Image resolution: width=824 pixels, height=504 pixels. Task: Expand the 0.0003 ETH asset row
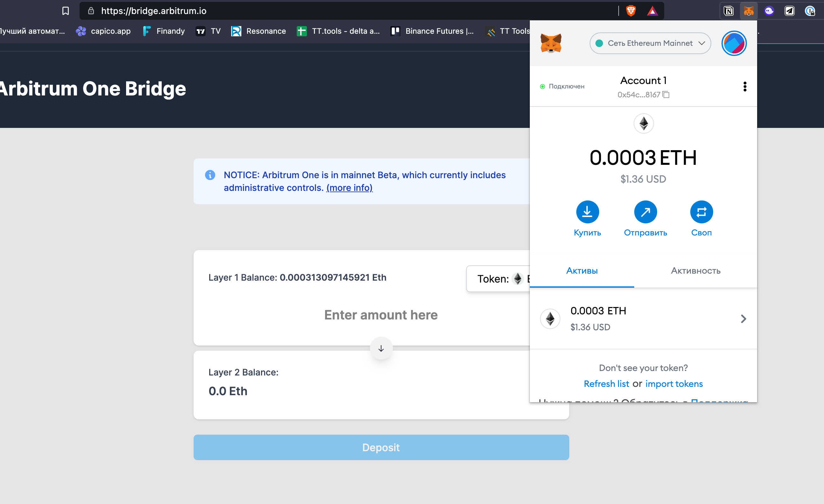click(x=643, y=318)
